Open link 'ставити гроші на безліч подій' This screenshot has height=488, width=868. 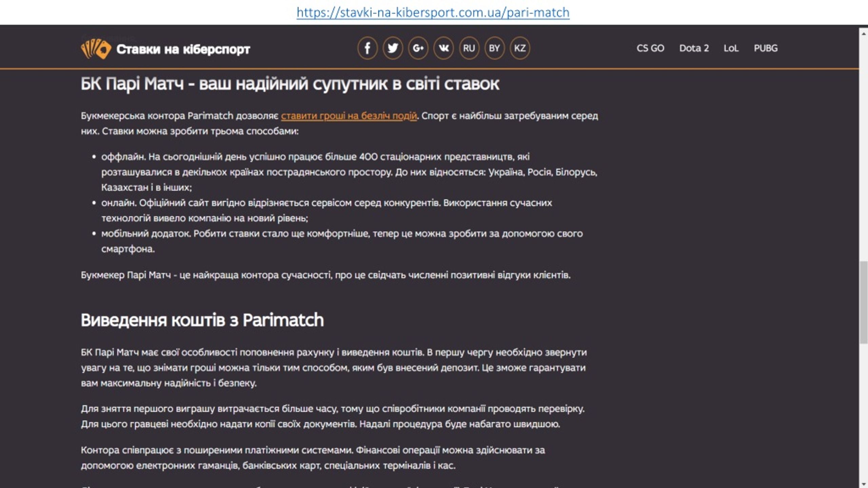coord(349,116)
